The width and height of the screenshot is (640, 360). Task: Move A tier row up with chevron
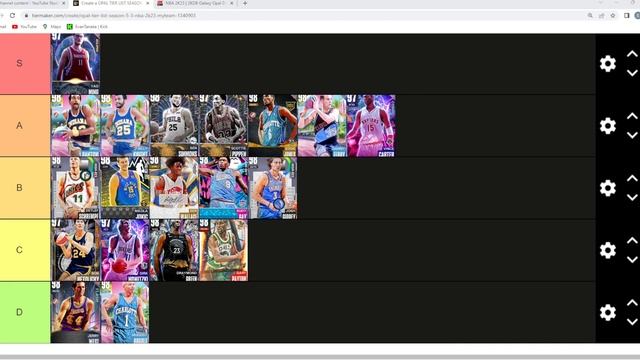632,116
